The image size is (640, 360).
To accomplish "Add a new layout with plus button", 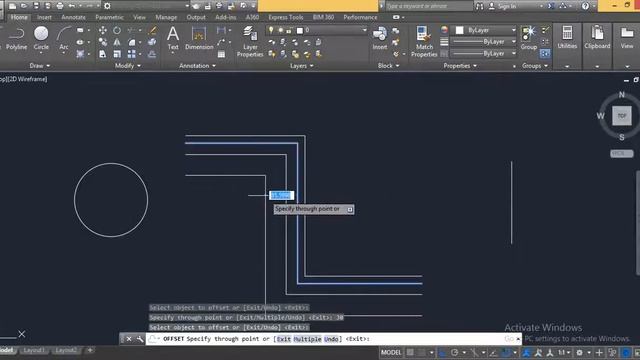I will pos(90,350).
